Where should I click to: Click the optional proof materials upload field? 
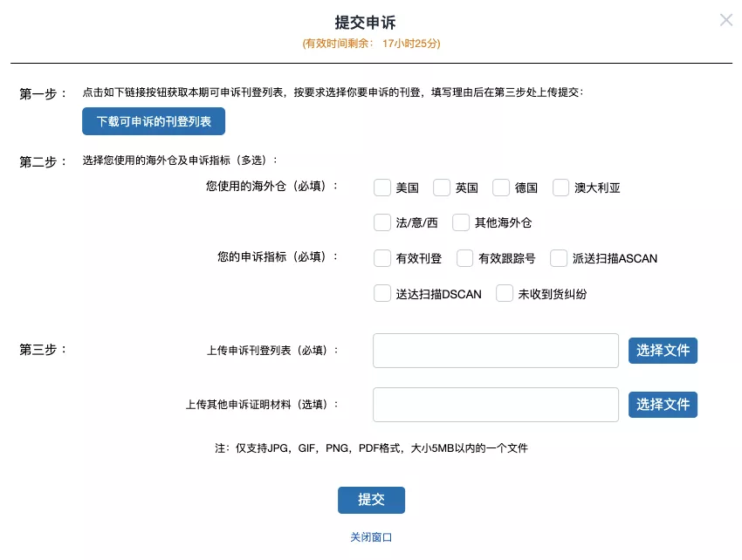tap(495, 404)
